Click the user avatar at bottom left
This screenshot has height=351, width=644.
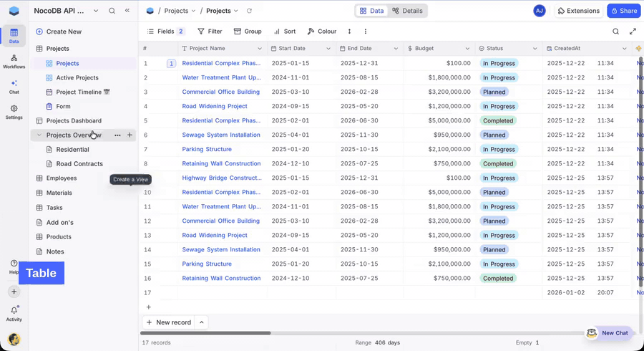click(x=14, y=339)
